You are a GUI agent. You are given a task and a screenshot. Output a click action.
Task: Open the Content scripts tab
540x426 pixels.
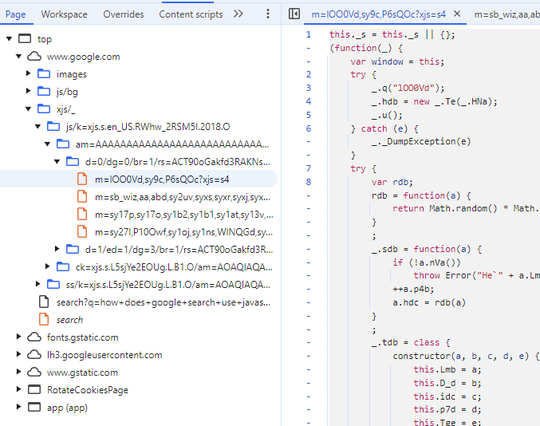click(x=191, y=14)
